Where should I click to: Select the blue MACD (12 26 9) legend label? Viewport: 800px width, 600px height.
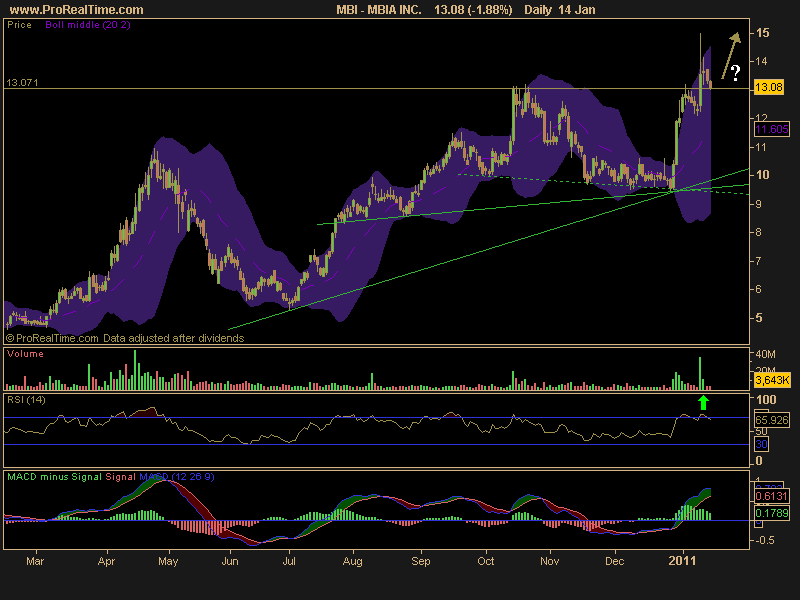(x=177, y=477)
